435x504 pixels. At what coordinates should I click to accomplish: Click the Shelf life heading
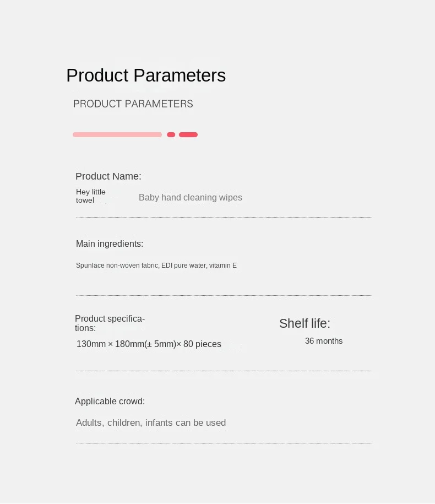click(304, 324)
